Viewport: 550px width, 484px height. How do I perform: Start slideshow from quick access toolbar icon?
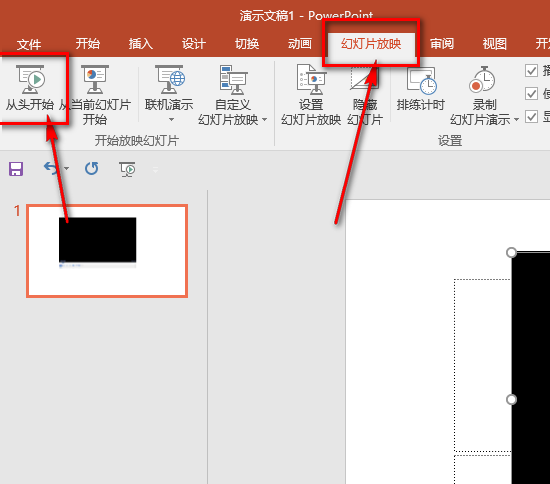point(127,169)
